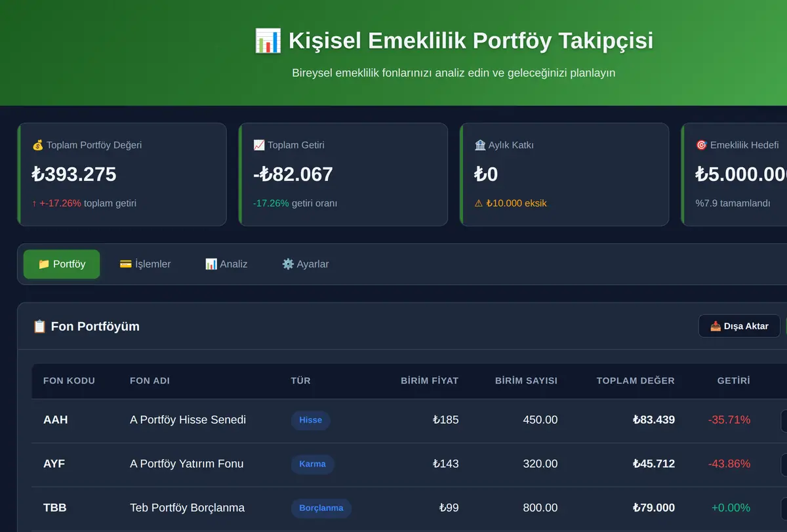Click fund code TBB
The height and width of the screenshot is (532, 787).
click(x=55, y=508)
